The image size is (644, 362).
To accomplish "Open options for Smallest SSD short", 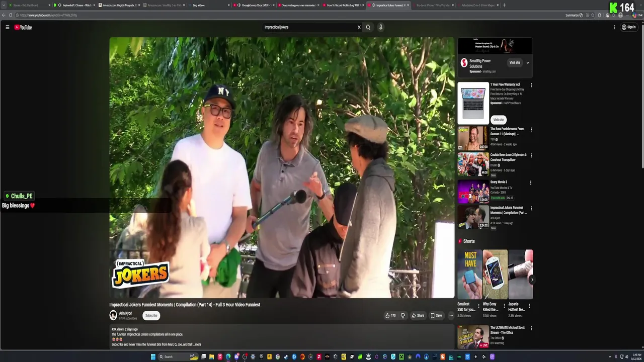I will 478,306.
